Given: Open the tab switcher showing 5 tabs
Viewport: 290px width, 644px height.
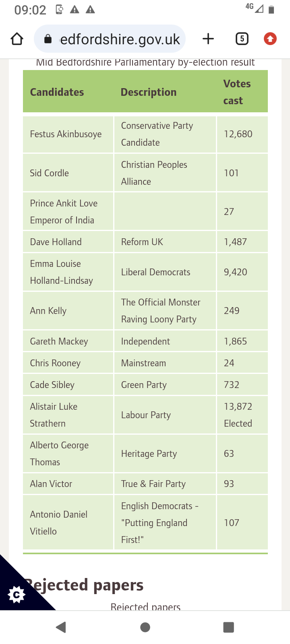Looking at the screenshot, I should pyautogui.click(x=242, y=39).
